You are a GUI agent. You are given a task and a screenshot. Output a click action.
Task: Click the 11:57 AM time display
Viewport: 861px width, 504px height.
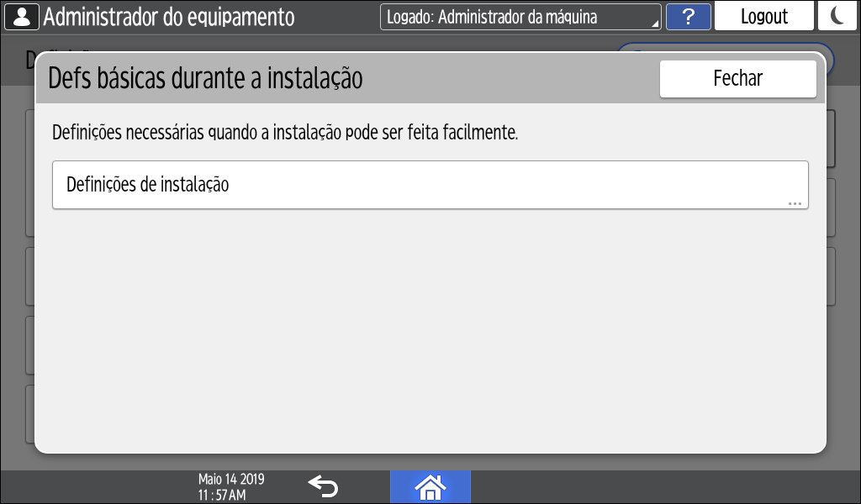coord(222,495)
